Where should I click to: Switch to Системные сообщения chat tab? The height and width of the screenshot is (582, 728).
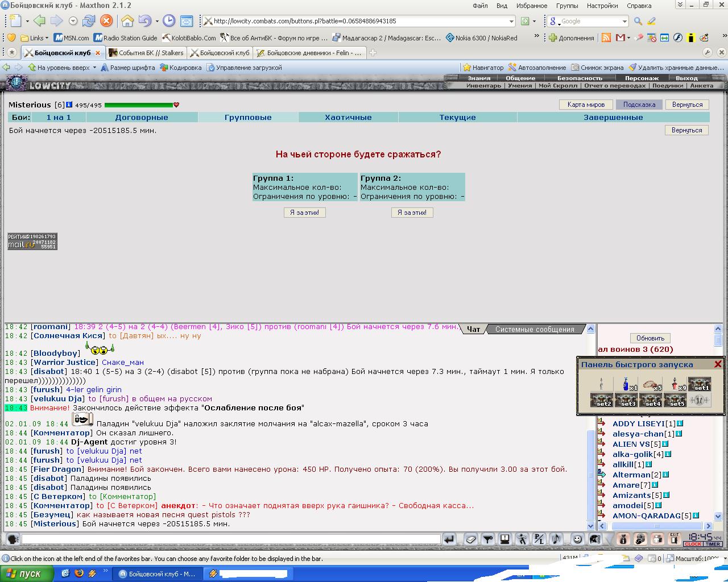tap(535, 329)
